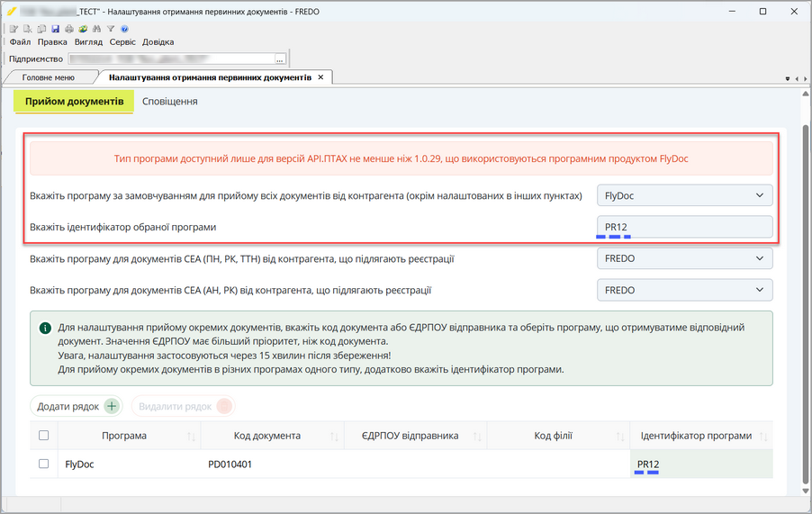The height and width of the screenshot is (514, 812).
Task: Open FREDO dropdown for СЕА (ПН, РК, ТТН) documents
Action: click(684, 258)
